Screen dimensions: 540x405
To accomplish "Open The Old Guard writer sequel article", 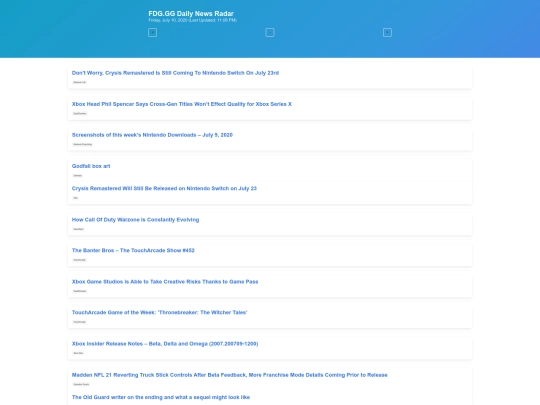I will [161, 397].
